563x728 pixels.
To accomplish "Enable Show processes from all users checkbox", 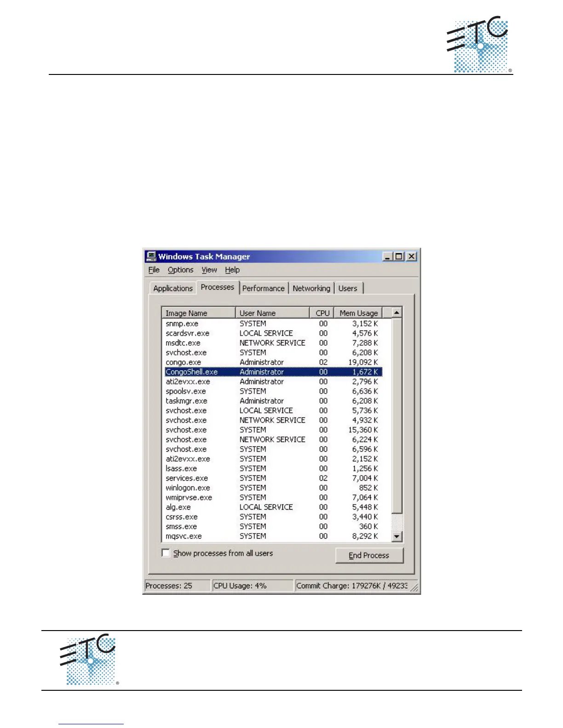I will coord(166,553).
